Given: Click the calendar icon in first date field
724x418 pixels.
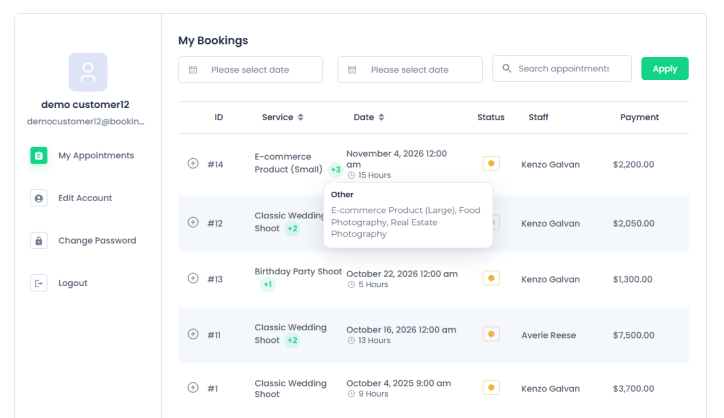Looking at the screenshot, I should (193, 70).
